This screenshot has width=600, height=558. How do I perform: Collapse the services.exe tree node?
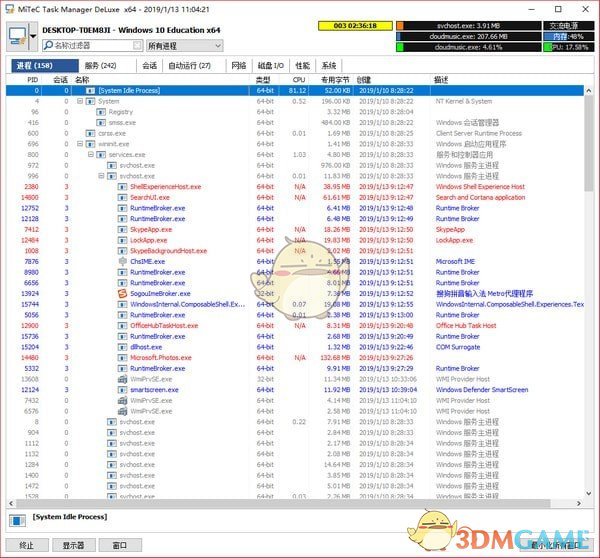[91, 155]
